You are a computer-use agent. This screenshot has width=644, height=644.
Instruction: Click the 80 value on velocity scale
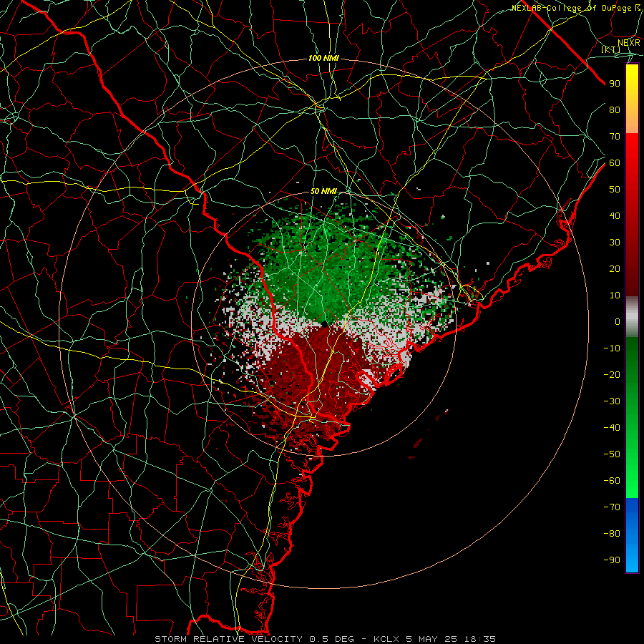615,109
